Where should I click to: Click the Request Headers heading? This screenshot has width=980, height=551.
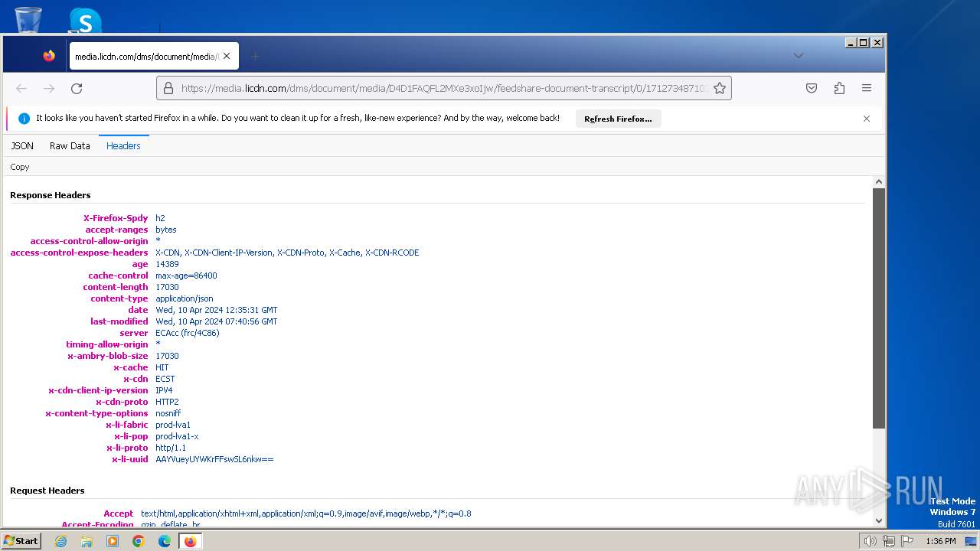(x=47, y=491)
